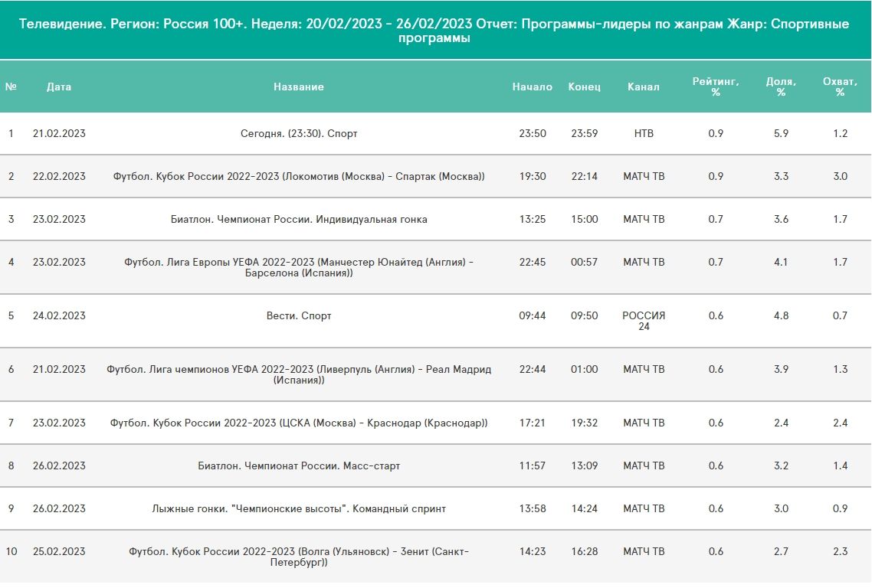Select the report title text in green banner
Viewport: 872px width, 588px height.
434,31
